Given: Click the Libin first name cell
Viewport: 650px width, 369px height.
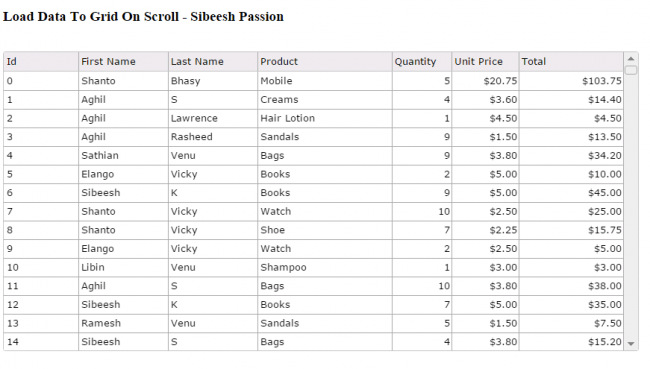Looking at the screenshot, I should (x=123, y=268).
